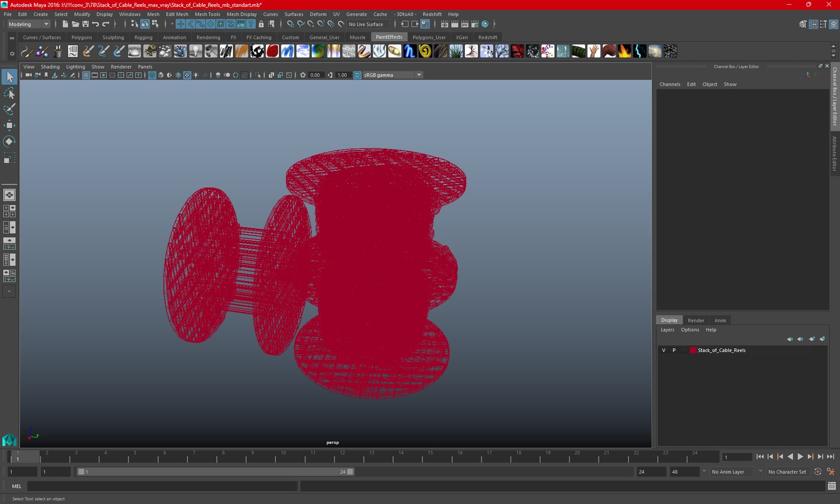The width and height of the screenshot is (840, 504).
Task: Click the playback range slider bar
Action: [216, 472]
